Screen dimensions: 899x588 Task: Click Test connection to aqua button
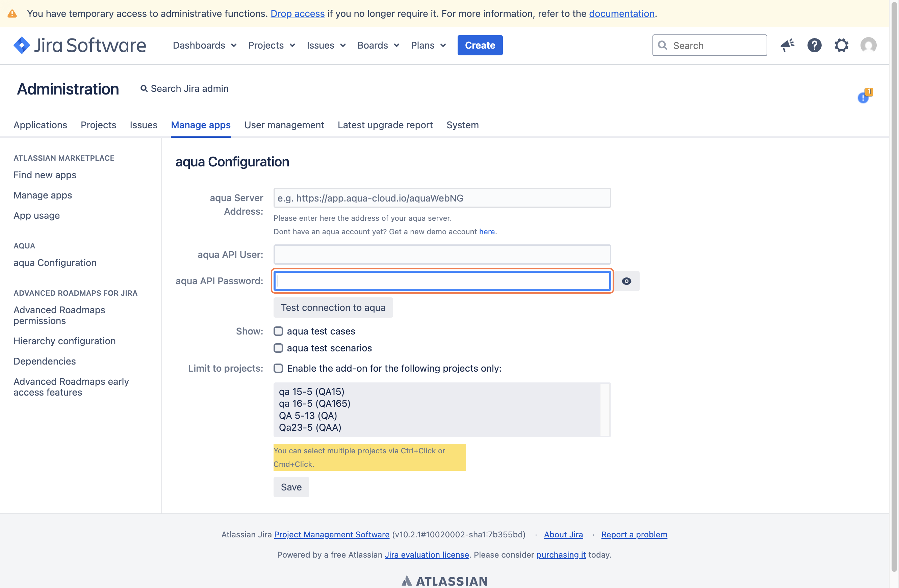point(333,308)
